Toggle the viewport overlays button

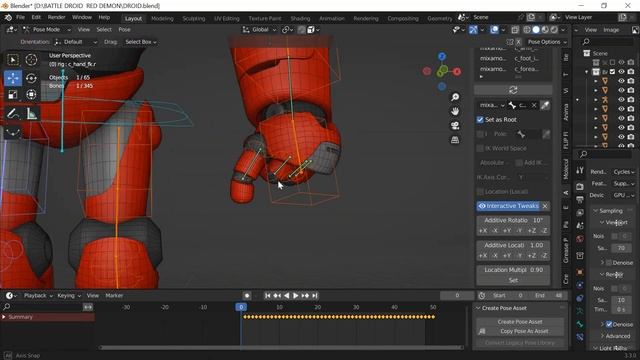point(494,29)
